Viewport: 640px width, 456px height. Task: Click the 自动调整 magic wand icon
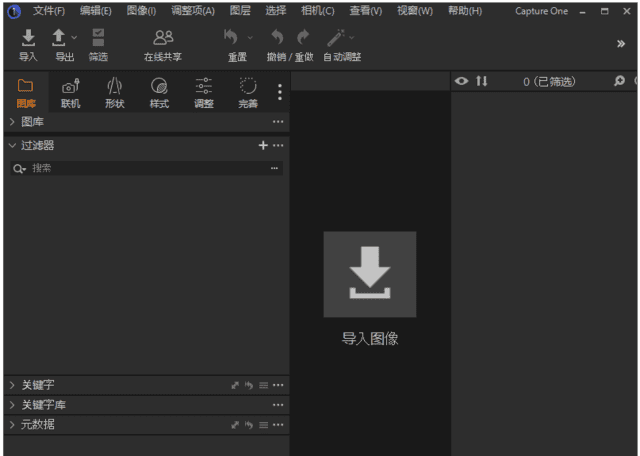[x=336, y=38]
